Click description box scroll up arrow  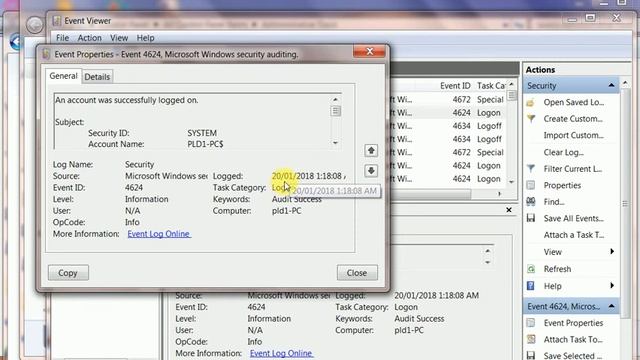pyautogui.click(x=336, y=100)
